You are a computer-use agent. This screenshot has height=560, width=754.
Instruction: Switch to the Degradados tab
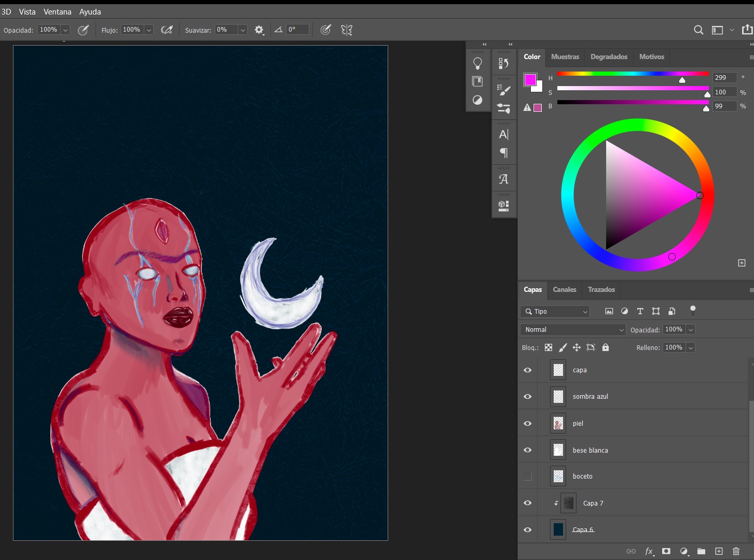[609, 57]
